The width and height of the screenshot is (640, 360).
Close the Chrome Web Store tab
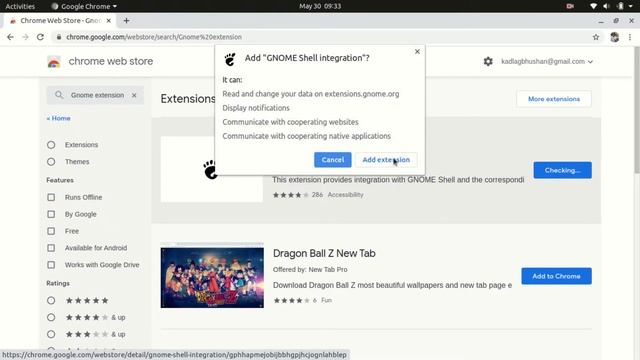[x=109, y=20]
